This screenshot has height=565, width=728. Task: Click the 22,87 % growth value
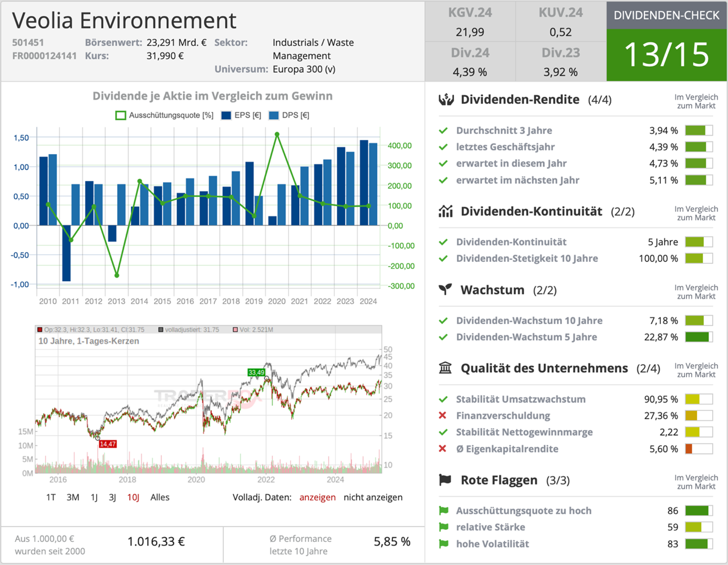(x=661, y=337)
